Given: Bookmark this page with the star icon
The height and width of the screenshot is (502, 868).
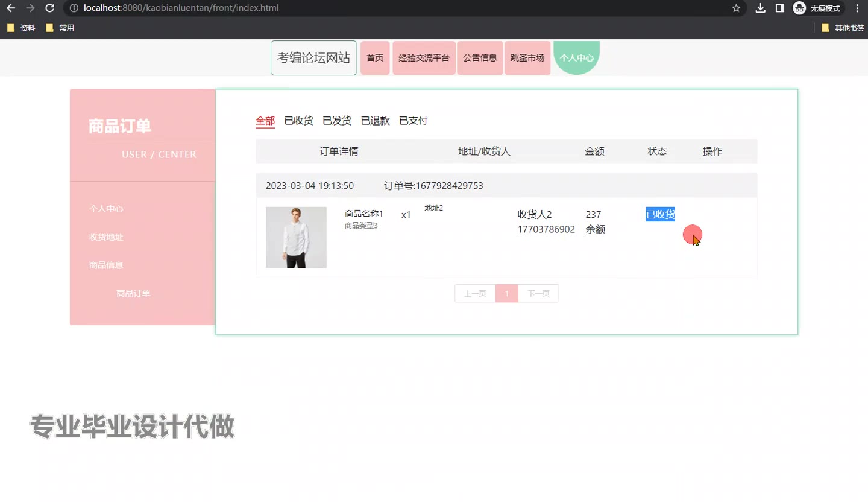Looking at the screenshot, I should [736, 8].
